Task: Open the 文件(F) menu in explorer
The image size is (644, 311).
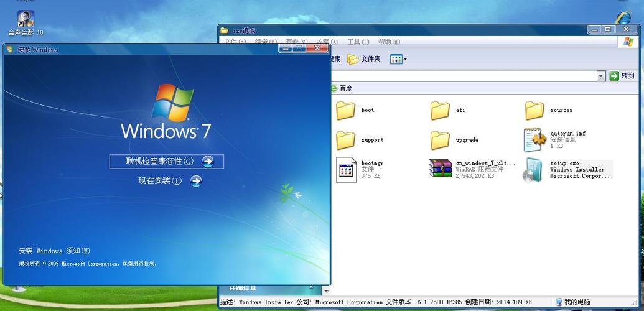Action: [235, 42]
